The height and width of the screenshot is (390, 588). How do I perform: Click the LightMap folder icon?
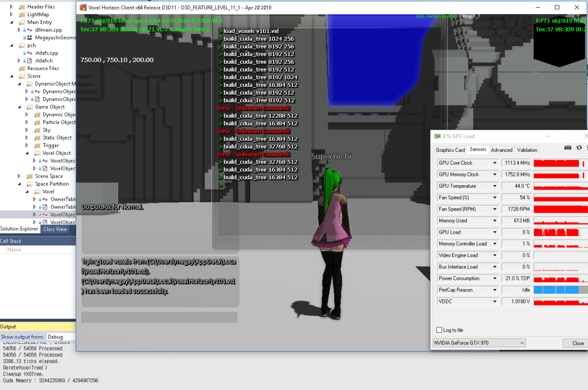point(22,15)
